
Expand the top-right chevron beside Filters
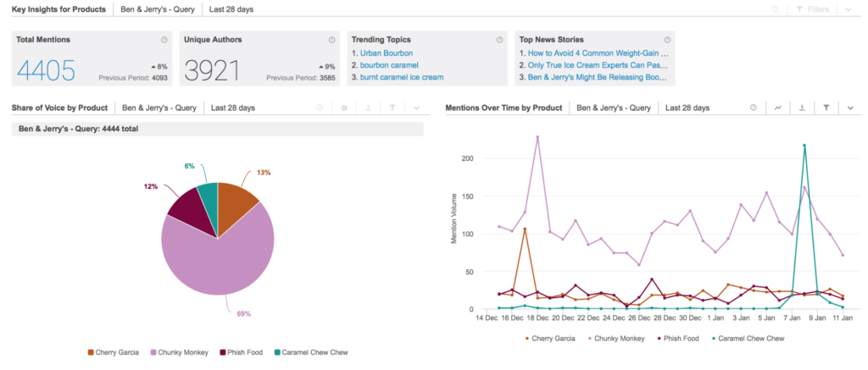[849, 9]
